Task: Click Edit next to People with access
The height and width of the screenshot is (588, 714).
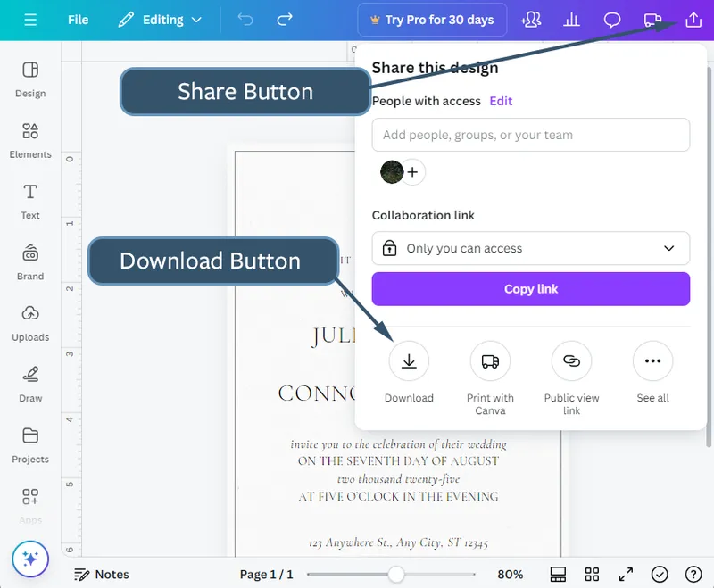Action: [x=501, y=101]
